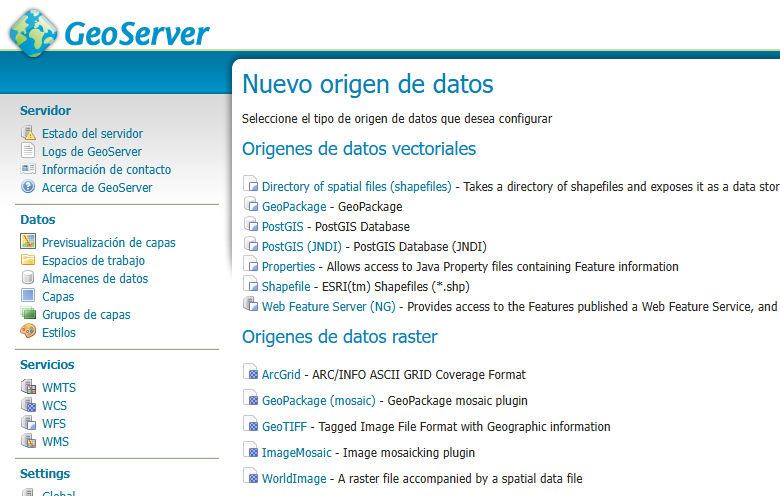Click the Acerca de GeoServer help icon
Viewport: 780px width, 496px height.
point(28,187)
